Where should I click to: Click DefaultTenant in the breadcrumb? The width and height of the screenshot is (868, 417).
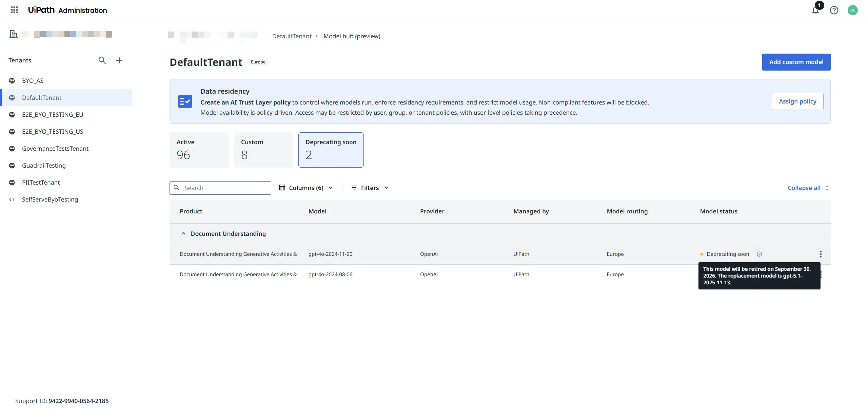pyautogui.click(x=292, y=36)
